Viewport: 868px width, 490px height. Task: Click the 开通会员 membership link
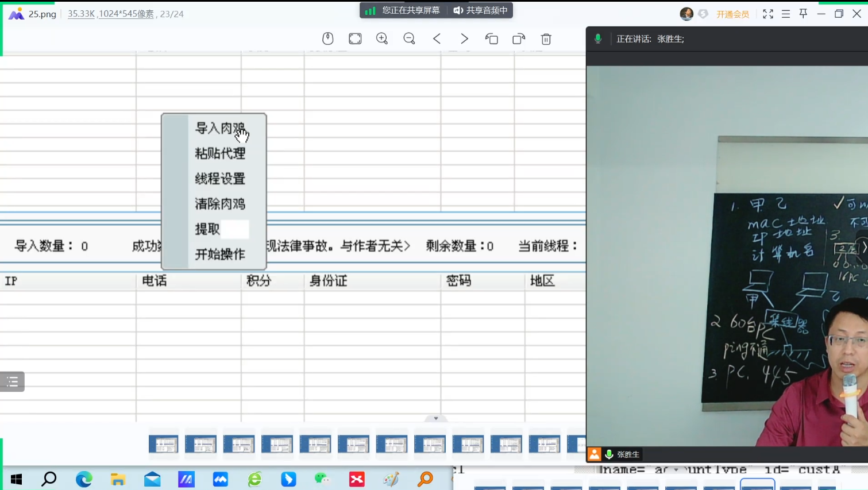tap(732, 14)
